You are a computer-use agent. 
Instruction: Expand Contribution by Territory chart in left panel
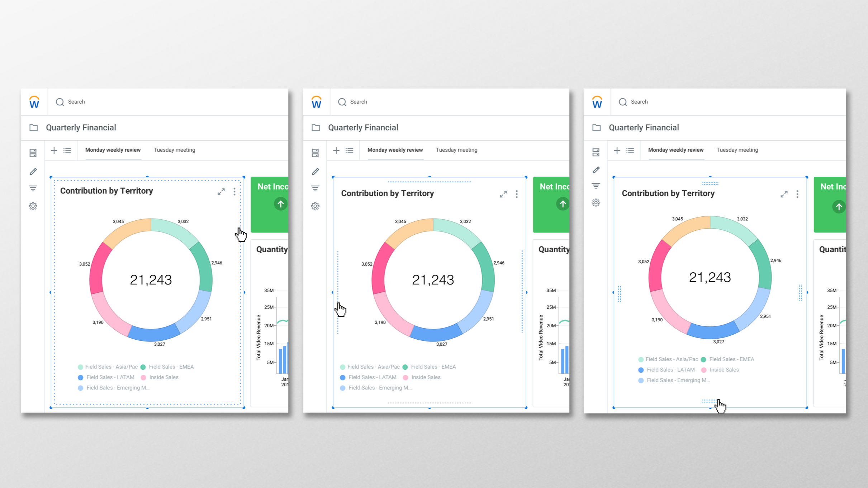click(221, 192)
